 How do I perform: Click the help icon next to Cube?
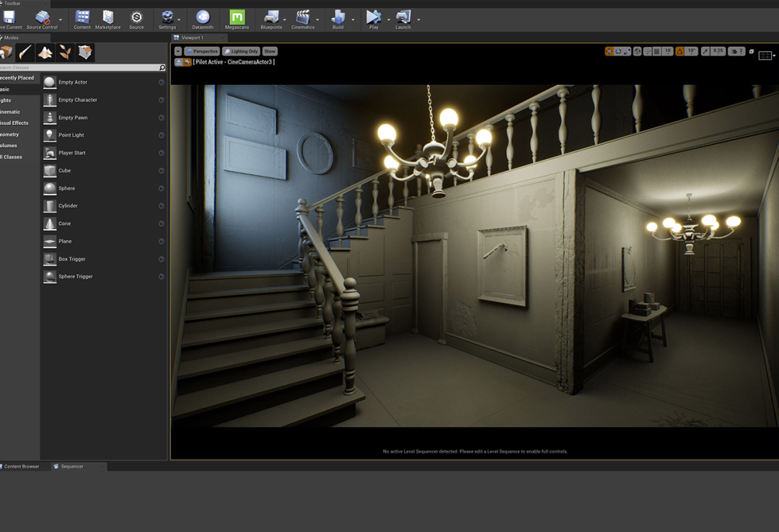pyautogui.click(x=161, y=170)
